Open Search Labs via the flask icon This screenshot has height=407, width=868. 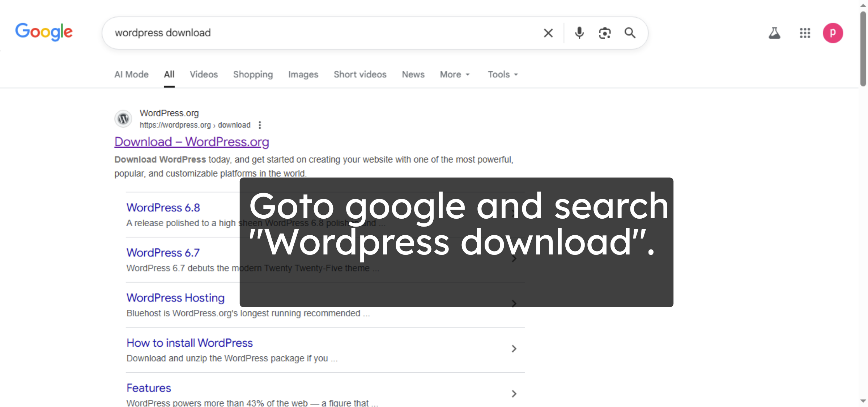pyautogui.click(x=775, y=33)
